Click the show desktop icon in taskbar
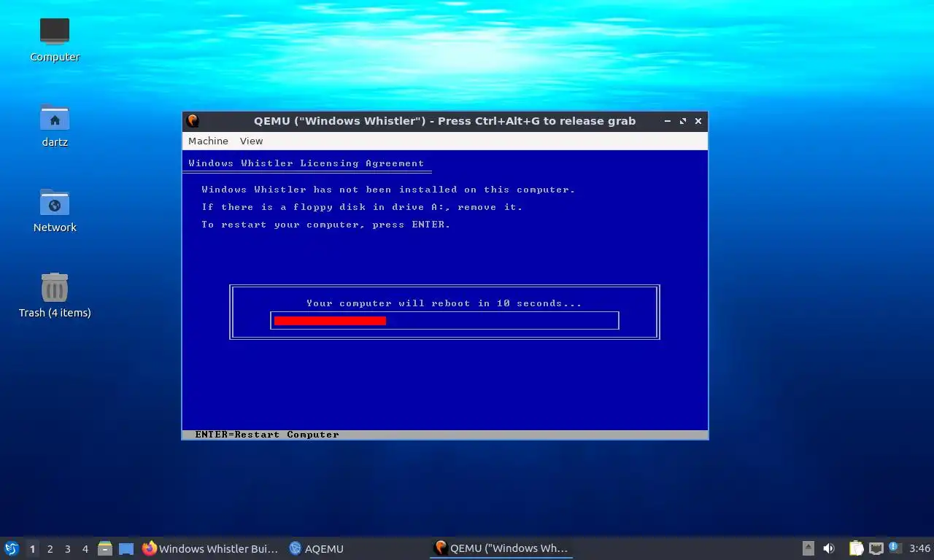This screenshot has height=560, width=934. (126, 548)
